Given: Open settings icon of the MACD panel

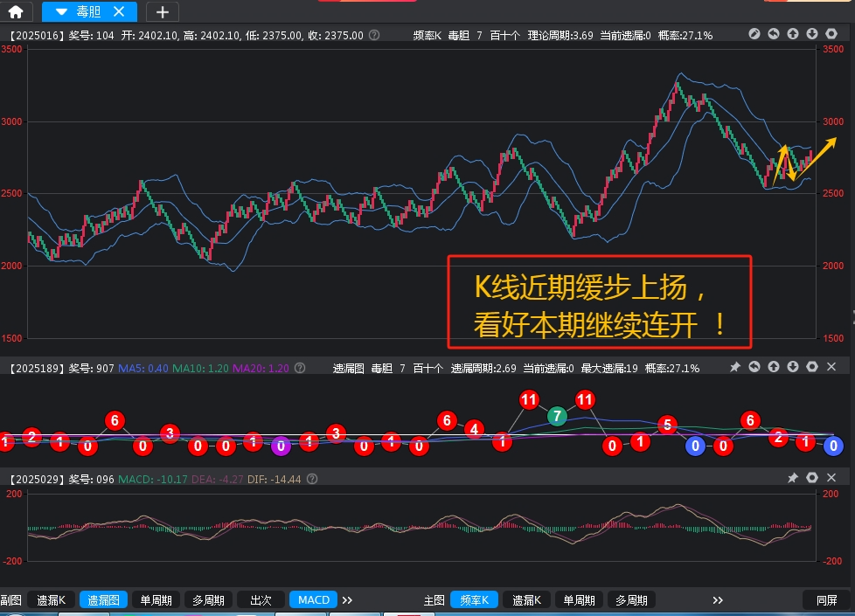Looking at the screenshot, I should point(812,479).
